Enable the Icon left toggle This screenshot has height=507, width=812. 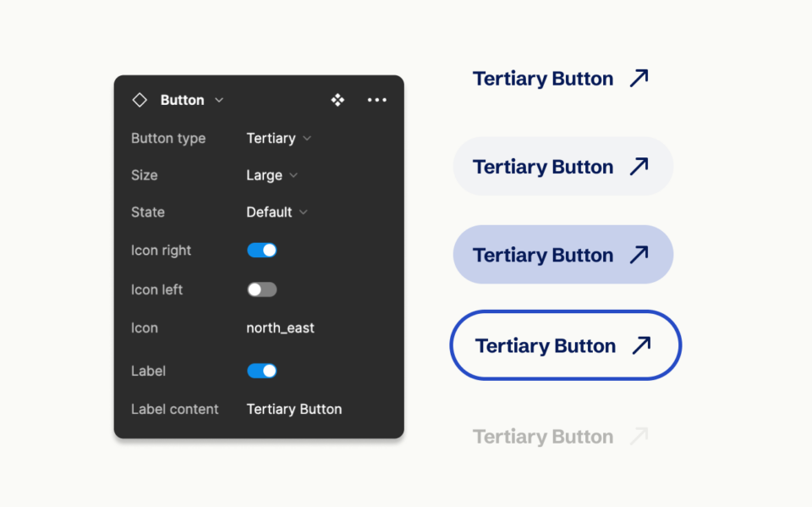tap(261, 289)
